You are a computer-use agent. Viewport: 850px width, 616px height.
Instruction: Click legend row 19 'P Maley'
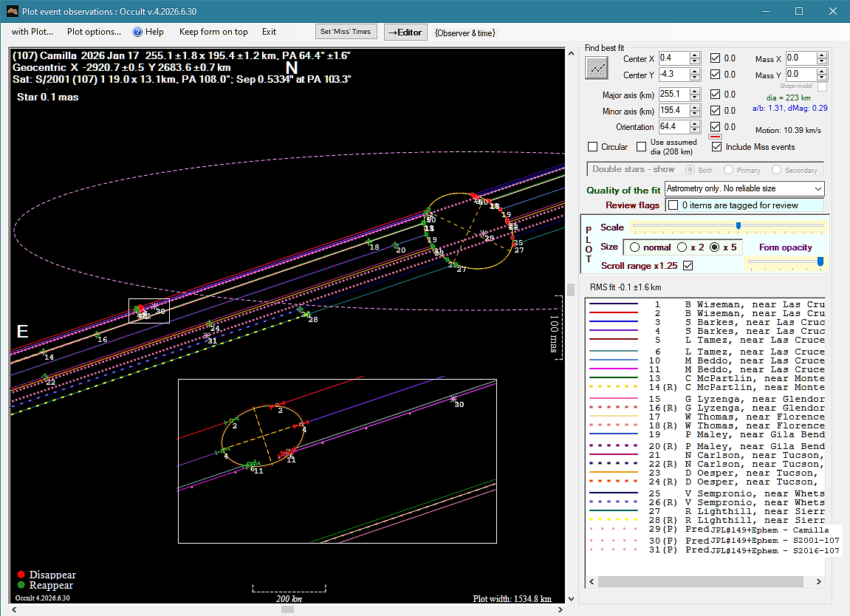coord(706,434)
